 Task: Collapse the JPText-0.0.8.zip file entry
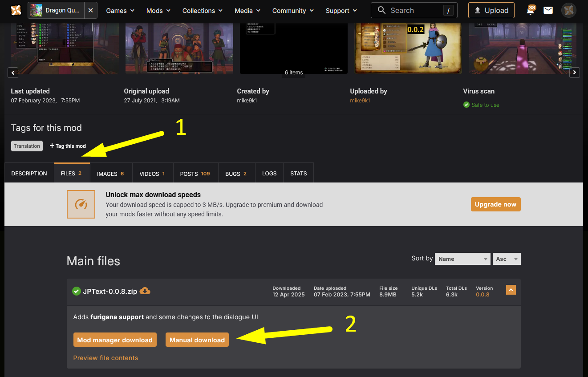[511, 290]
